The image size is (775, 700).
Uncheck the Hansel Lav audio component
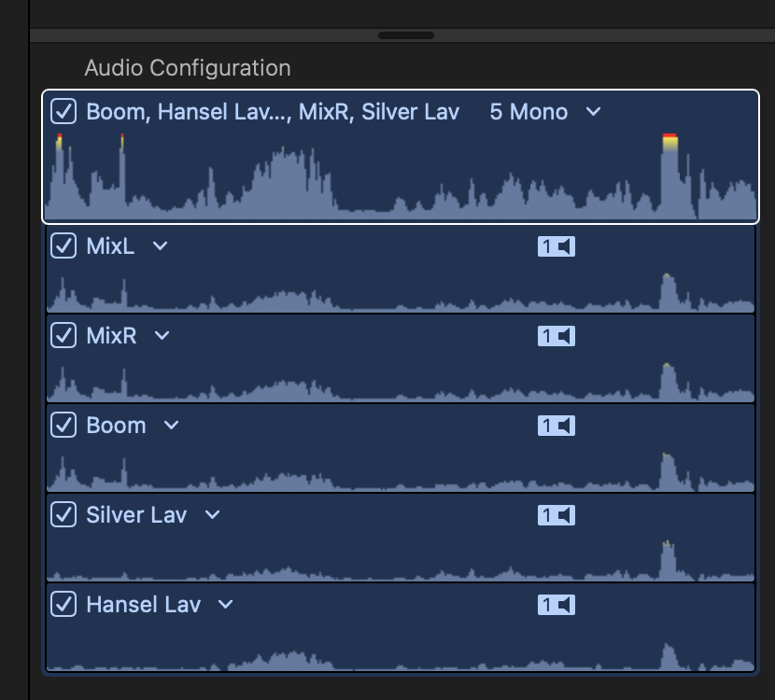pos(63,605)
